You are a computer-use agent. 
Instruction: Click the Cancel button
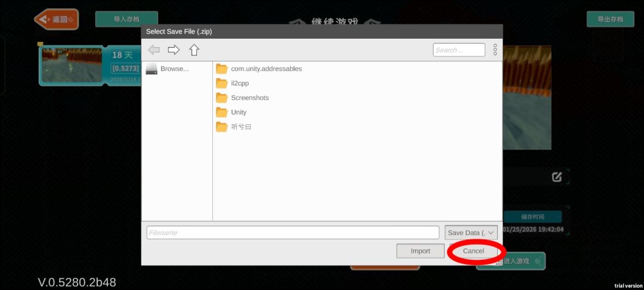pyautogui.click(x=473, y=251)
